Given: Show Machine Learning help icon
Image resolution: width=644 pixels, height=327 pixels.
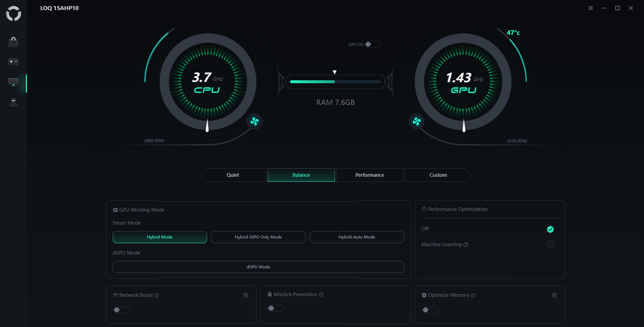Looking at the screenshot, I should [466, 244].
